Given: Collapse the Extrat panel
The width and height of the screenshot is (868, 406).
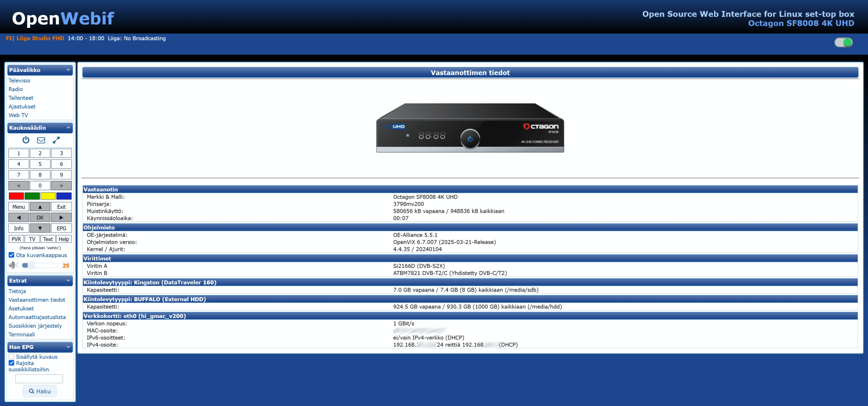Looking at the screenshot, I should pos(68,281).
